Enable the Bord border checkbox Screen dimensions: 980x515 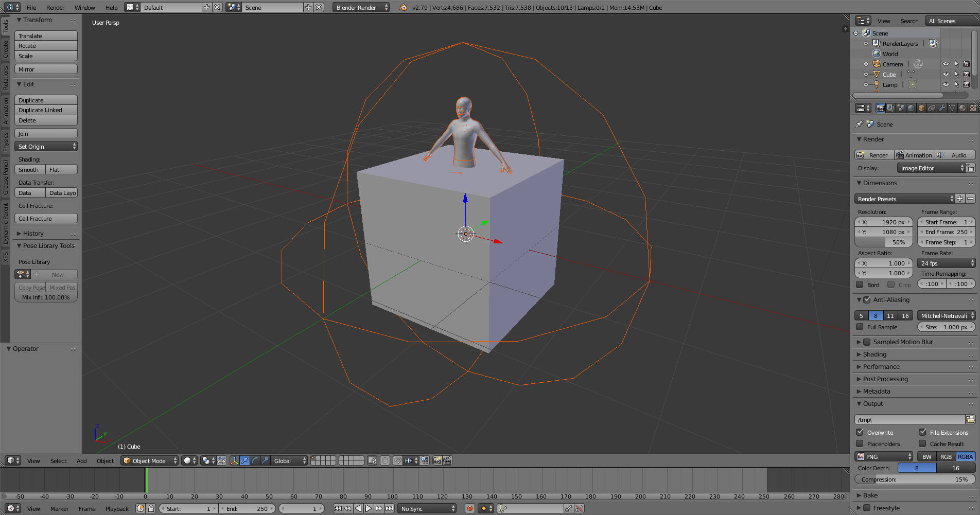click(860, 285)
